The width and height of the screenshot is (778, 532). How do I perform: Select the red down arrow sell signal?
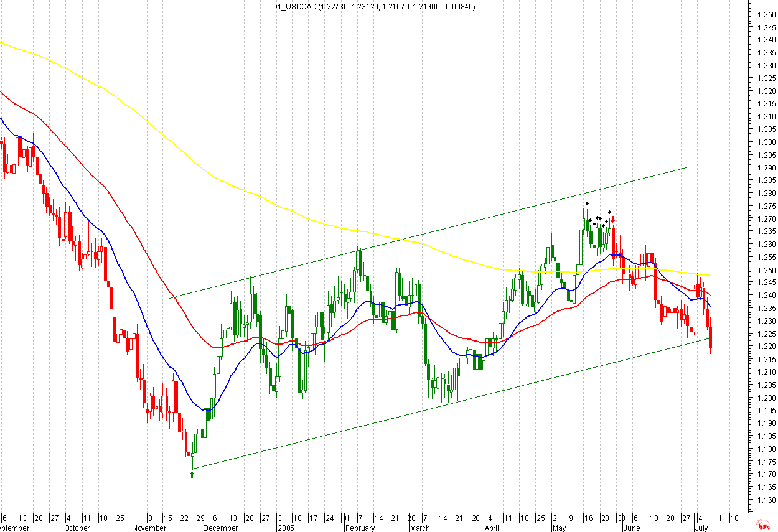click(612, 219)
